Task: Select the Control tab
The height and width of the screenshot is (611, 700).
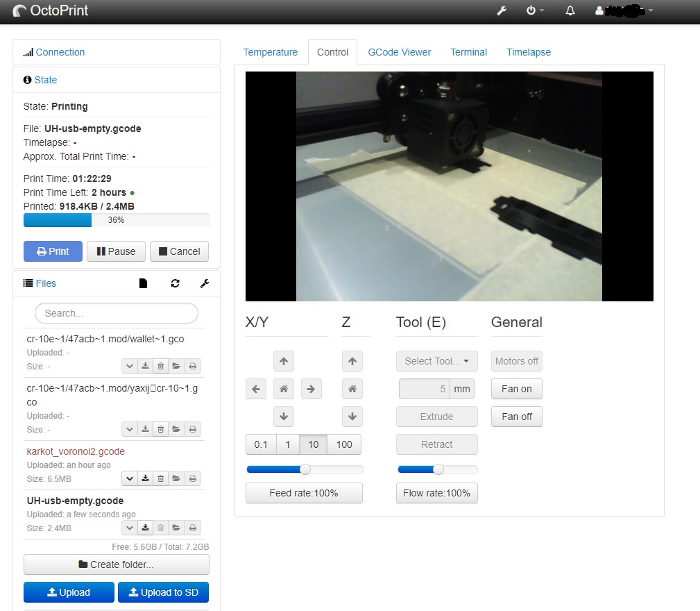Action: pyautogui.click(x=332, y=52)
